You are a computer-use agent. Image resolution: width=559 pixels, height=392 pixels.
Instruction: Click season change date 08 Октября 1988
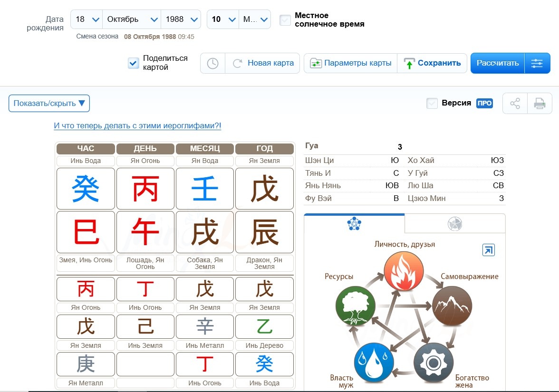click(150, 37)
